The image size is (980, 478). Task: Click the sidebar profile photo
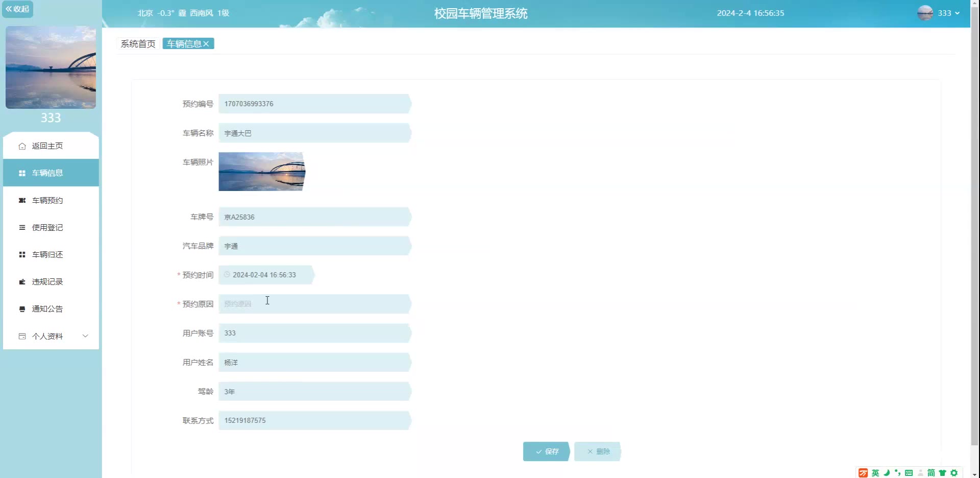(x=51, y=67)
